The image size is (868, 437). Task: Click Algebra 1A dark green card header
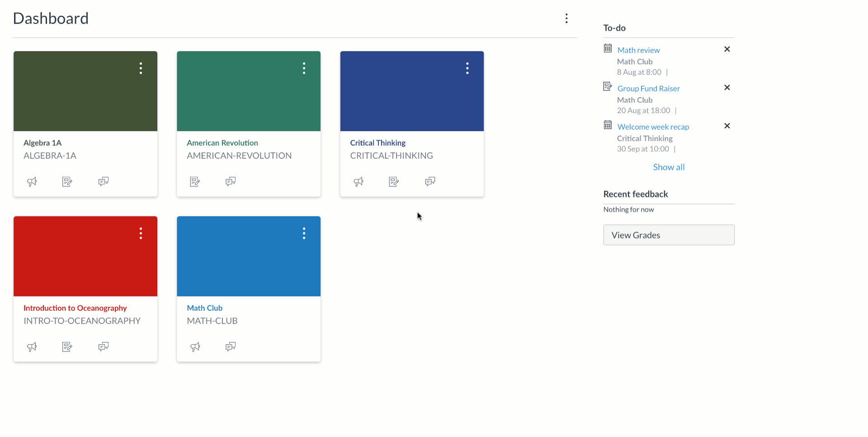(85, 91)
